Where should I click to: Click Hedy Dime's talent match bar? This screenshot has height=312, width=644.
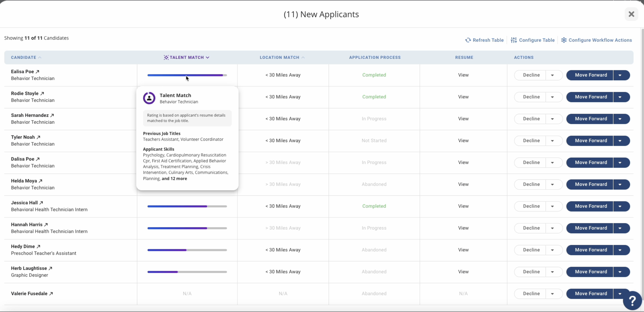[x=187, y=250]
